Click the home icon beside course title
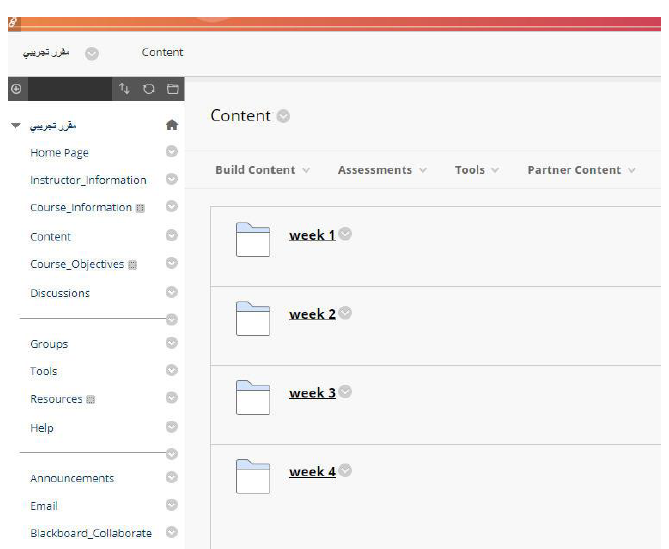 172,125
